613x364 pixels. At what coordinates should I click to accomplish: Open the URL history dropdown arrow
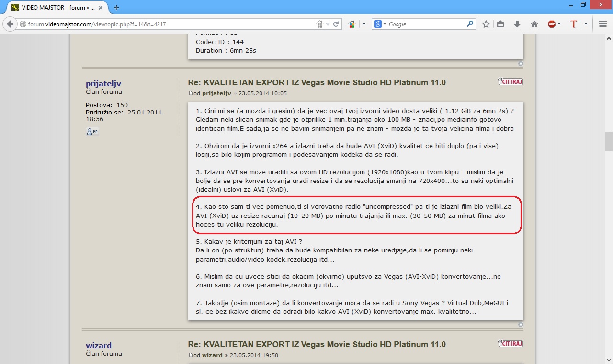(x=328, y=24)
